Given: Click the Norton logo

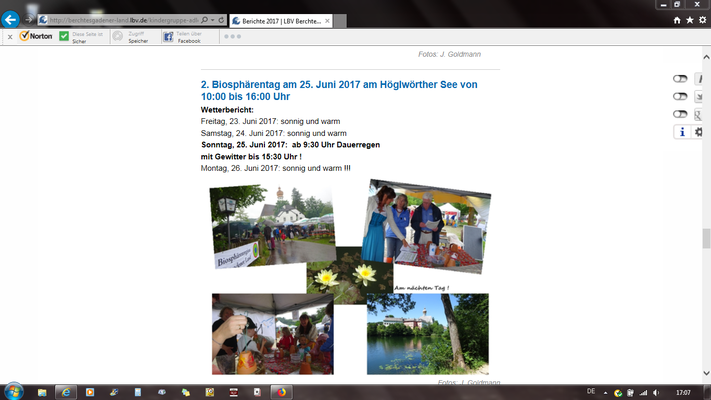Looking at the screenshot, I should (36, 36).
